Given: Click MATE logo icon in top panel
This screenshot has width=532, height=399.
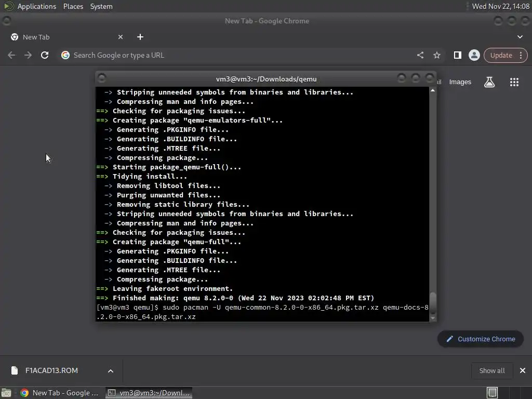Looking at the screenshot, I should [x=8, y=6].
